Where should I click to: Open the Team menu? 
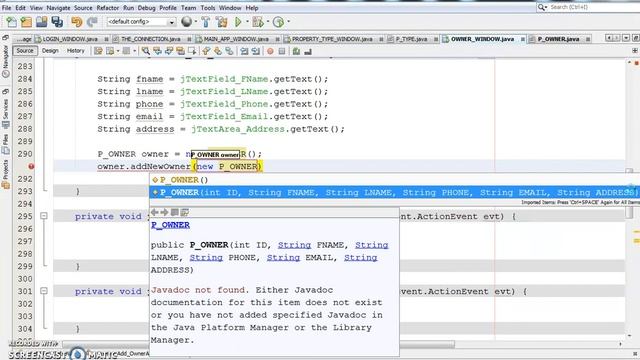click(x=188, y=8)
